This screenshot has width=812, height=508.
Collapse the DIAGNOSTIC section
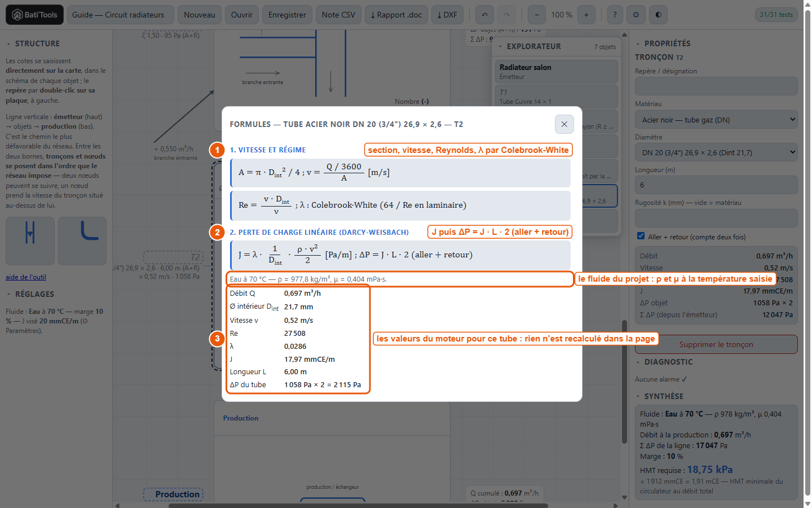(x=664, y=362)
